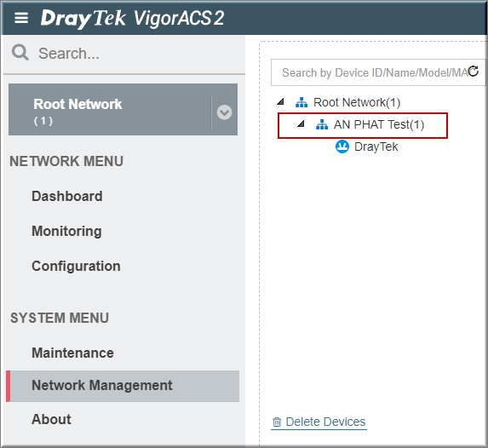
Task: Click the DrayTek VigorACS 2 logo
Action: pos(132,18)
